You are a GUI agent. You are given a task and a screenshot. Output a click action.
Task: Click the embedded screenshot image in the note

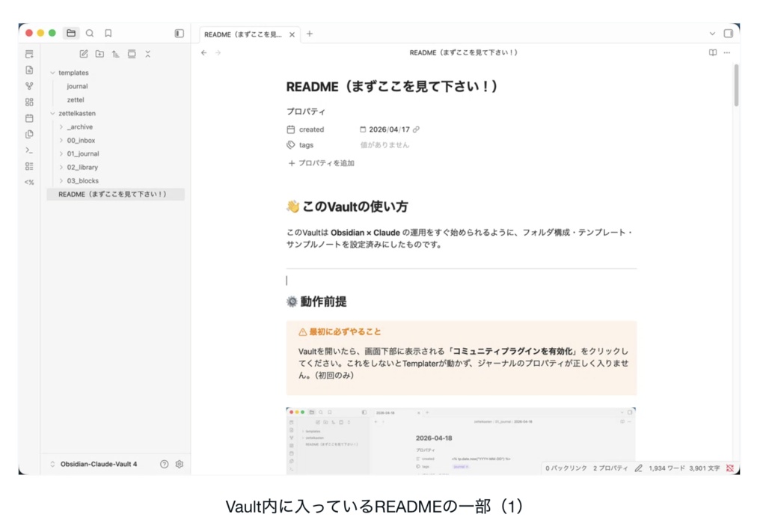[461, 441]
